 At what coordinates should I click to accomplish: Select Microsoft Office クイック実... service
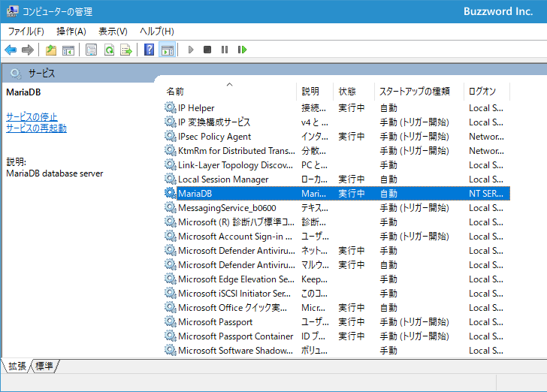click(233, 308)
